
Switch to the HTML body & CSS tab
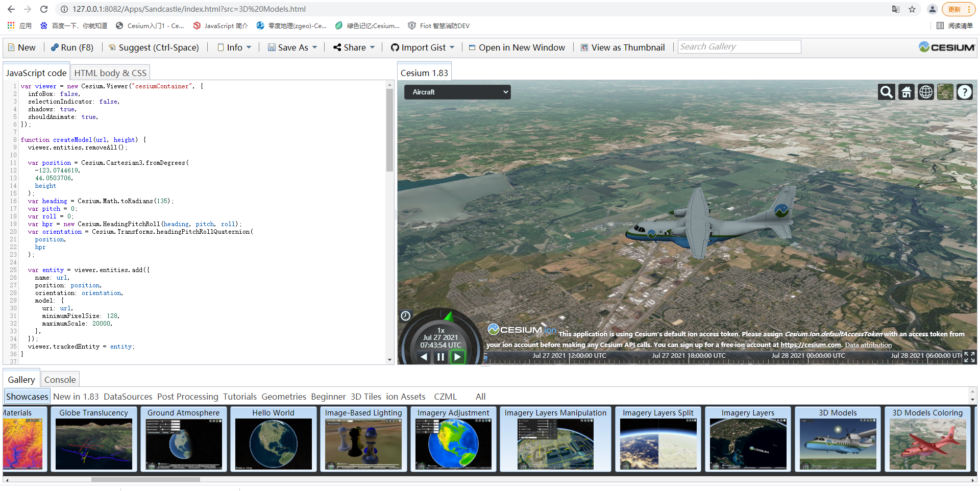[x=110, y=72]
